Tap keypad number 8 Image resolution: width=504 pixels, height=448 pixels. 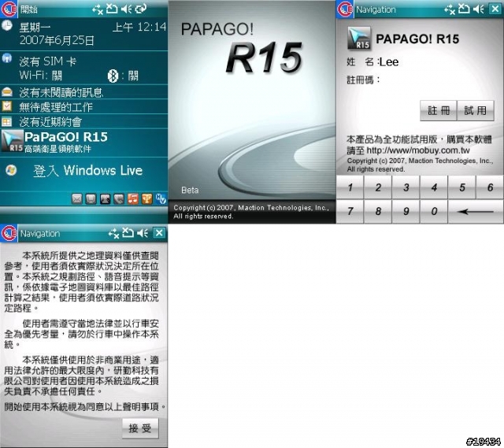[x=378, y=211]
